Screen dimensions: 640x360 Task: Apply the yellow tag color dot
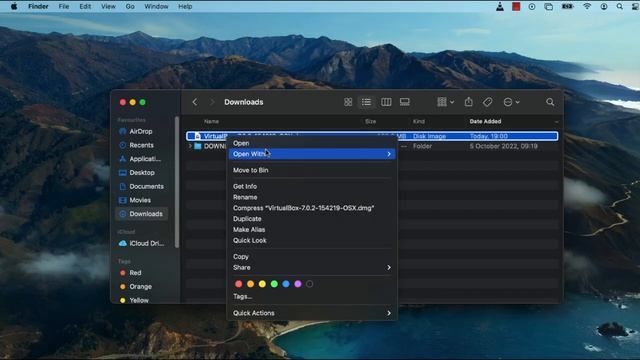(262, 284)
